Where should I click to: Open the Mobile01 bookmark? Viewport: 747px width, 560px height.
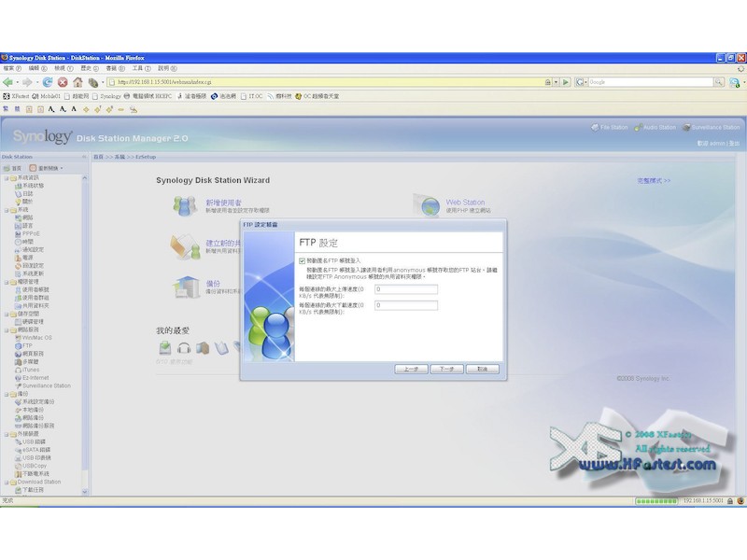pyautogui.click(x=46, y=96)
